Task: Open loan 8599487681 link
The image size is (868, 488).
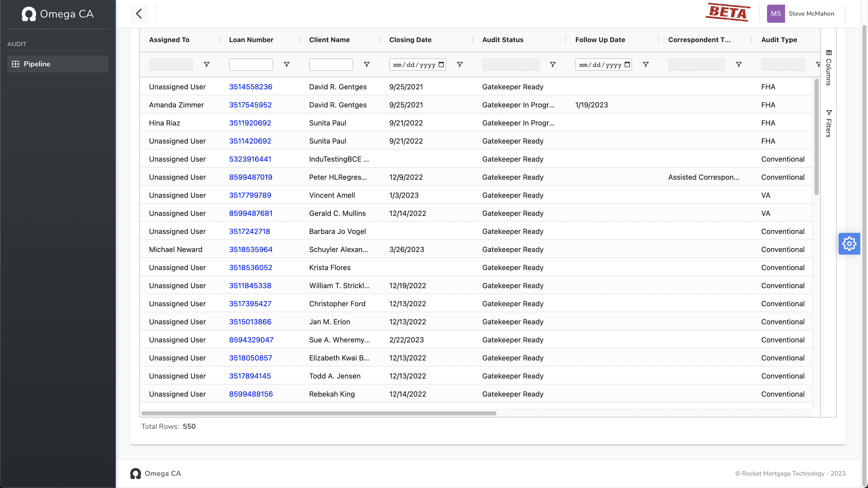Action: tap(250, 213)
